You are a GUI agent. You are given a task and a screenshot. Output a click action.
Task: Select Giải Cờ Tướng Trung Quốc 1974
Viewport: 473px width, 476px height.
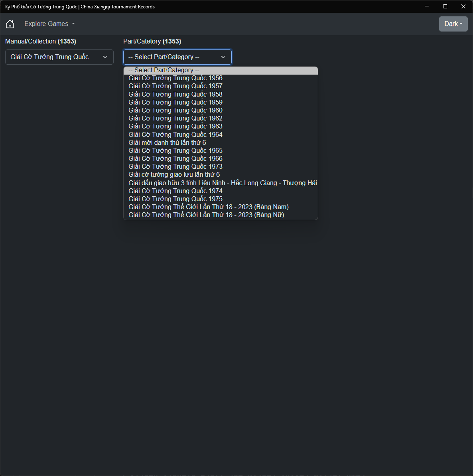221,191
